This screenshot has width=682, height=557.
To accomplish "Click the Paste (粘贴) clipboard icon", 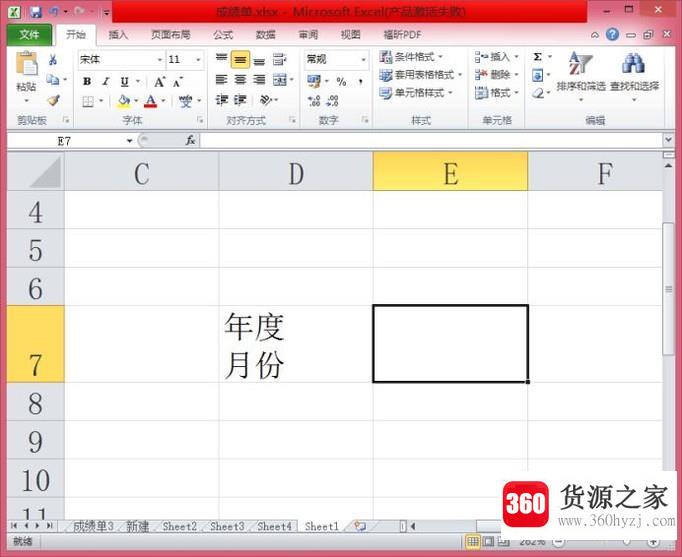I will 26,64.
